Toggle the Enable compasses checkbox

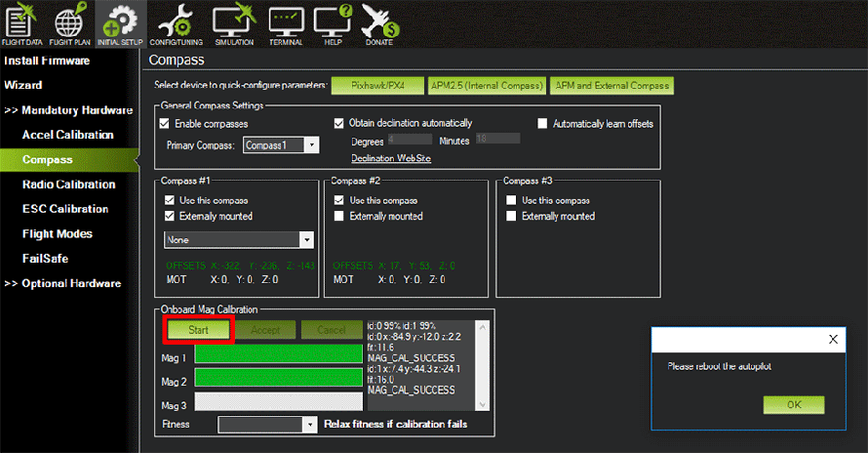pos(165,124)
